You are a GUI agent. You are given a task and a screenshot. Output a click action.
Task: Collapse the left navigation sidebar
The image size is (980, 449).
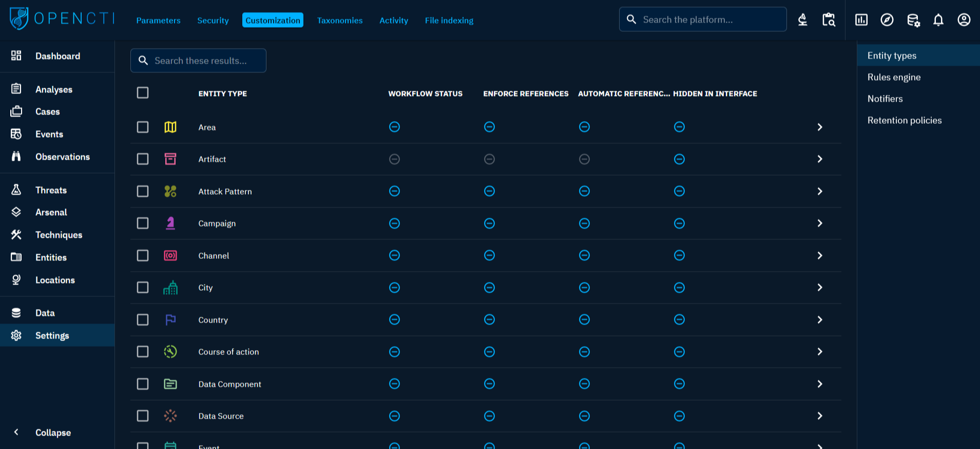52,433
